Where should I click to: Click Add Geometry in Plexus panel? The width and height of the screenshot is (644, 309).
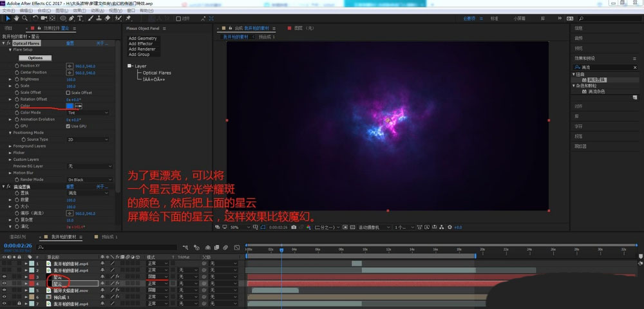142,39
